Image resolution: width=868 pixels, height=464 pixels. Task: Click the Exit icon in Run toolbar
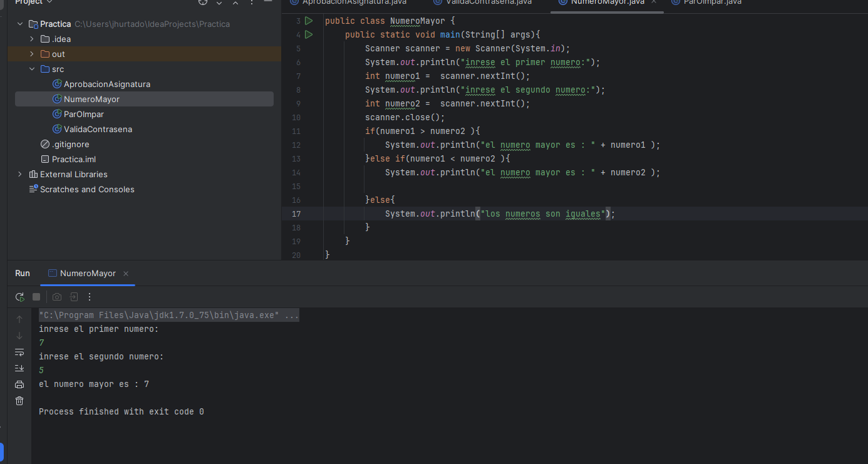pos(73,297)
